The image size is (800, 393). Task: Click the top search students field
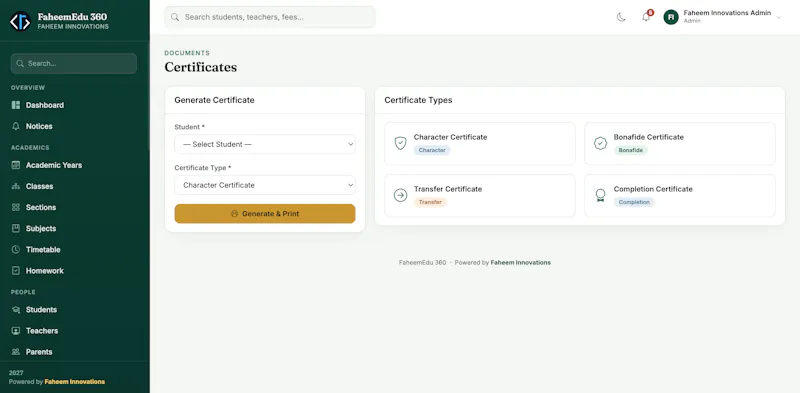[270, 17]
